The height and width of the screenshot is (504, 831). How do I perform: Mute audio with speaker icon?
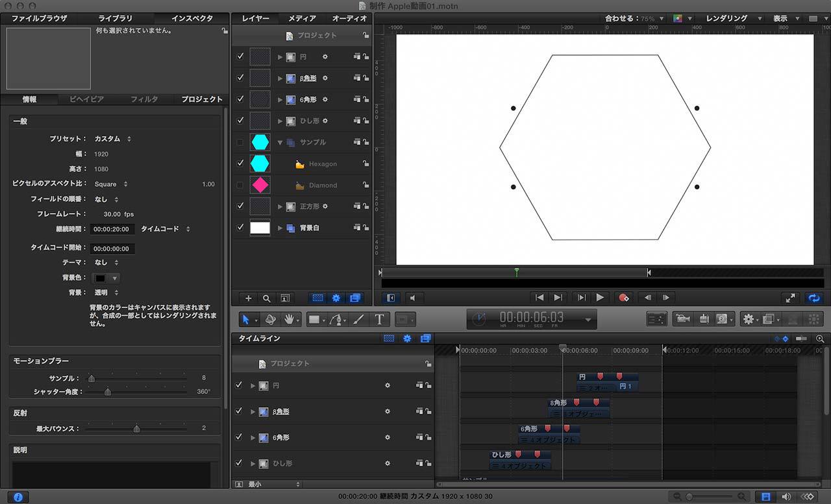[x=412, y=298]
